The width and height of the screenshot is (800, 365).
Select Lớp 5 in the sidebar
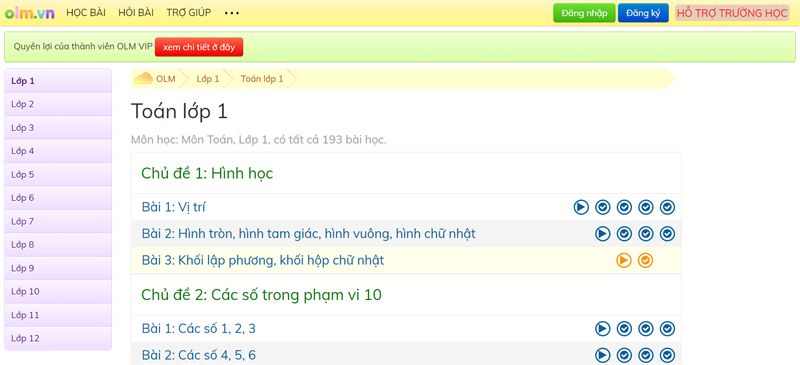(x=58, y=175)
